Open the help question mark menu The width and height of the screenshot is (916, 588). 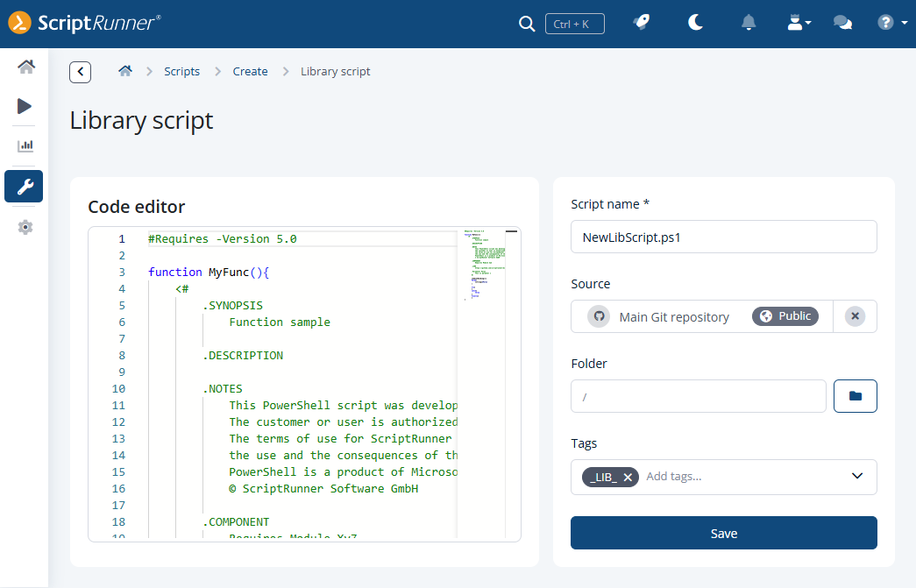(x=892, y=23)
